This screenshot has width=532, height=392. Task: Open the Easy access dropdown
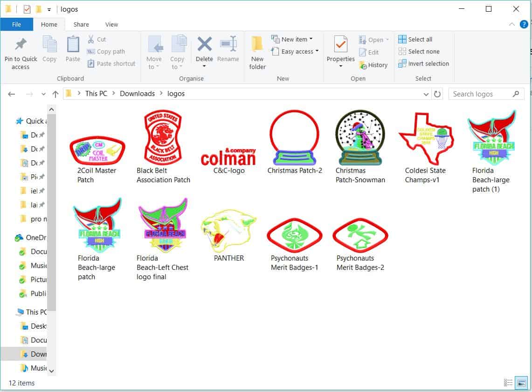point(295,51)
